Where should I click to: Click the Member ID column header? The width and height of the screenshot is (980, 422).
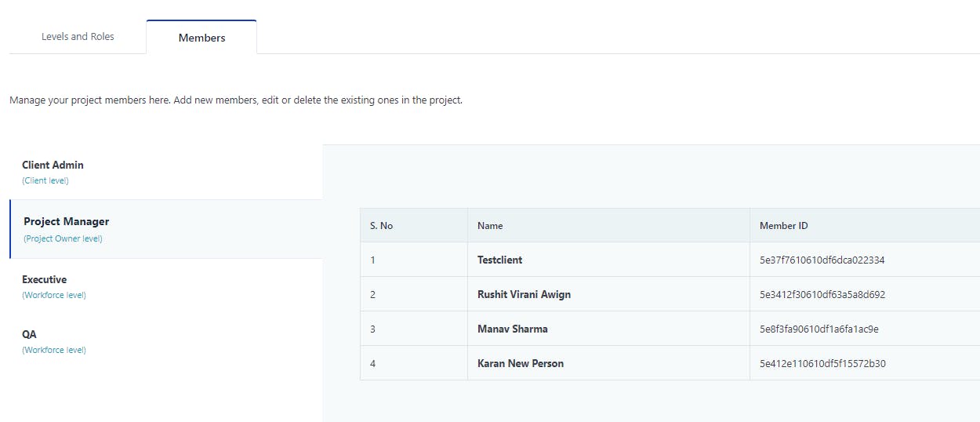pos(784,225)
